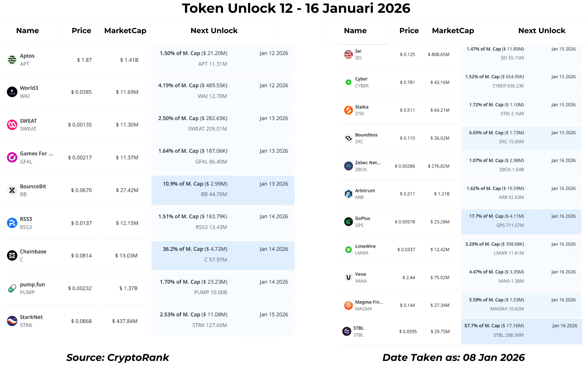Click the Chainbase token logo icon

point(12,255)
